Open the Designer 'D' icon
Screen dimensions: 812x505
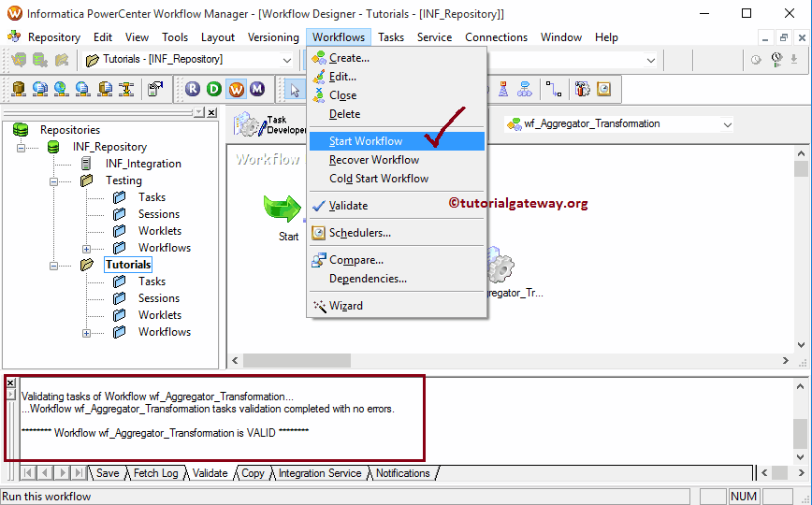click(214, 89)
